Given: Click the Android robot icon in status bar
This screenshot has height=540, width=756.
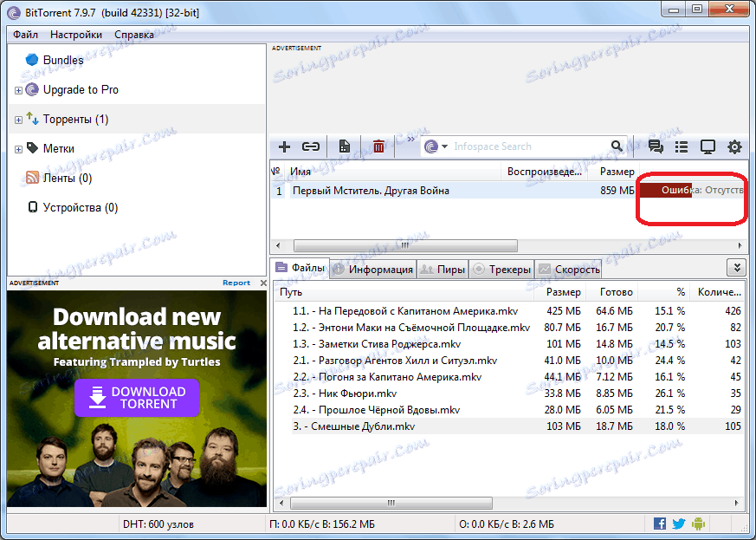Looking at the screenshot, I should [x=698, y=524].
